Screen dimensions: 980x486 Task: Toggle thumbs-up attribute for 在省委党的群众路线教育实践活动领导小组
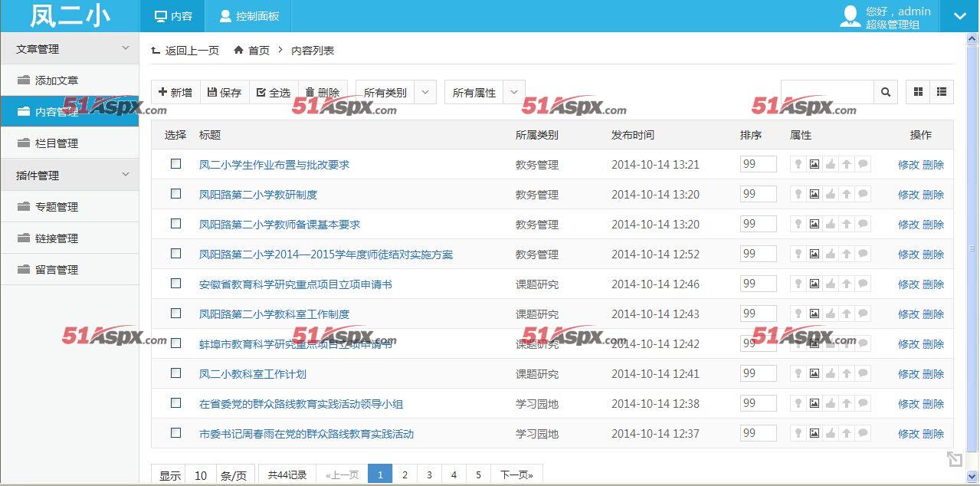[x=831, y=403]
